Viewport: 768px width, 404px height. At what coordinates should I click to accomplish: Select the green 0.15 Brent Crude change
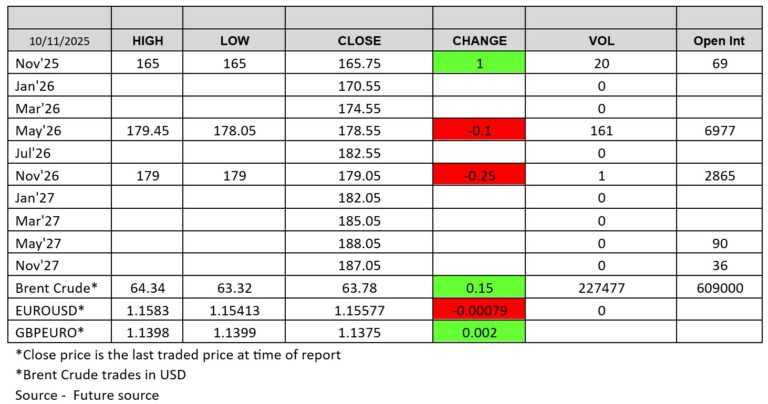(x=479, y=289)
